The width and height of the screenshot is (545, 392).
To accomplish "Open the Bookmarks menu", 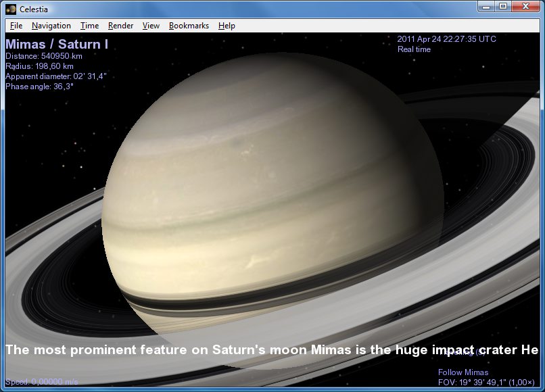I will (x=189, y=26).
